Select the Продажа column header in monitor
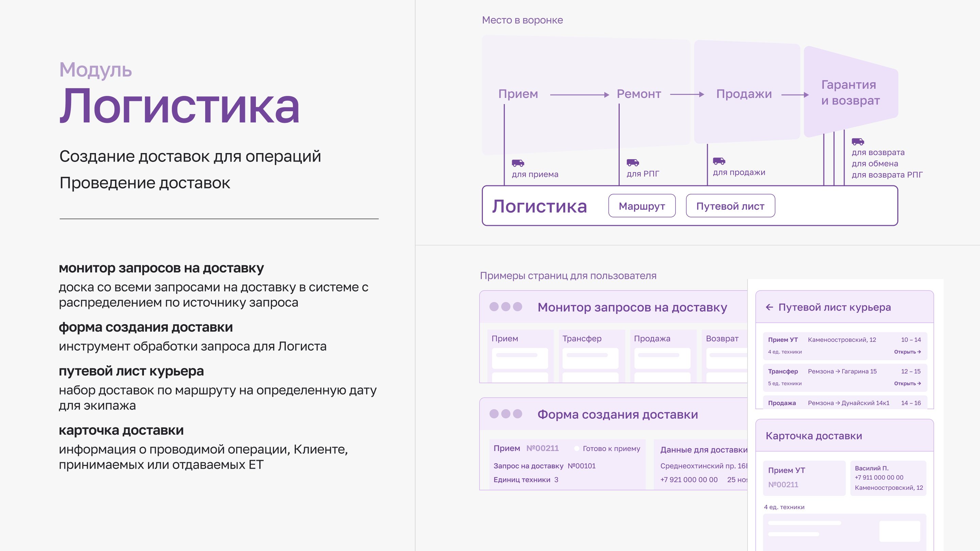Screen dimensions: 980x551 tap(652, 338)
